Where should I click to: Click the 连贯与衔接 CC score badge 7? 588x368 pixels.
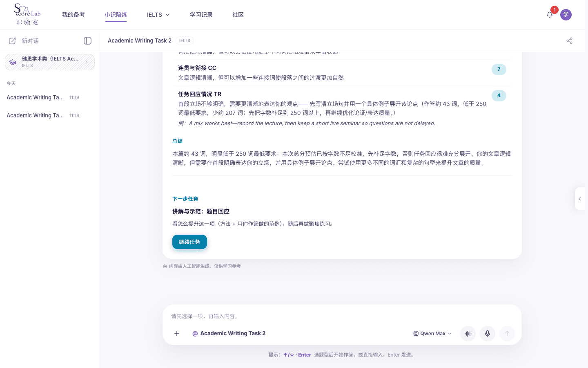point(499,70)
